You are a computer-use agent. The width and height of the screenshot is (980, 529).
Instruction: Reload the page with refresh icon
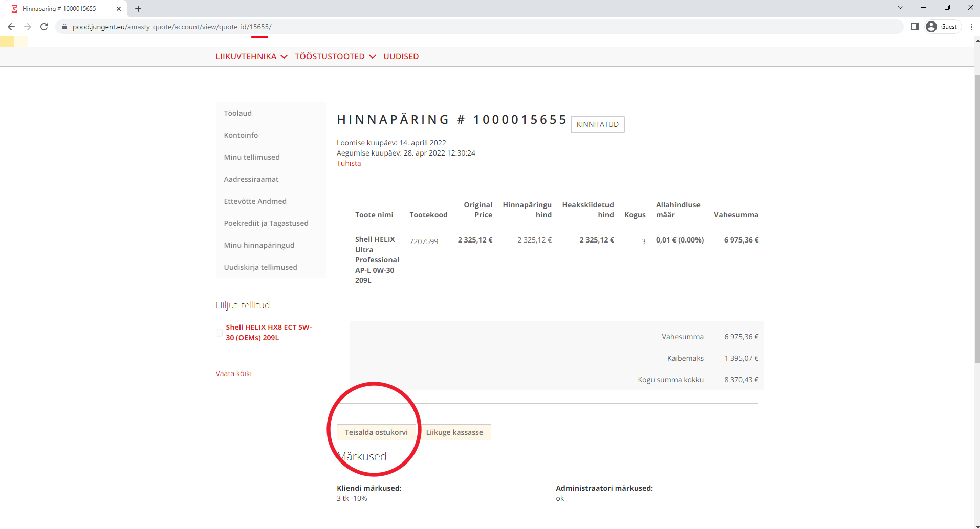(x=44, y=27)
